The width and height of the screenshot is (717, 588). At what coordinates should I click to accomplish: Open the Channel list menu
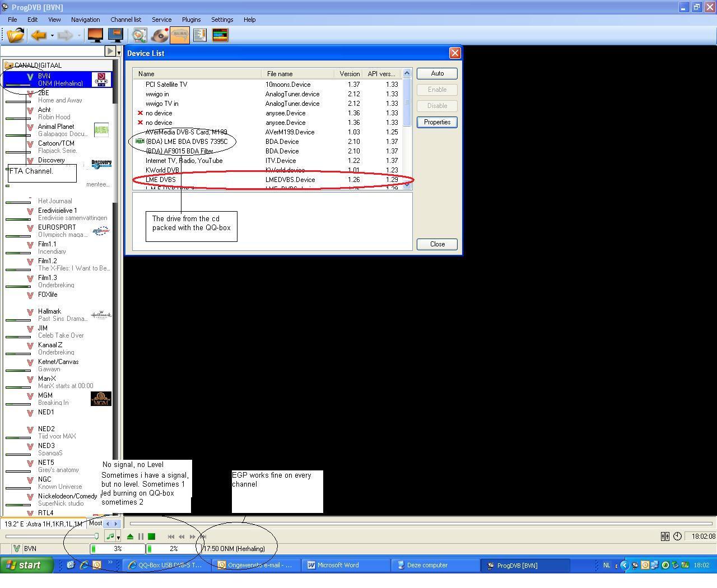coord(125,20)
